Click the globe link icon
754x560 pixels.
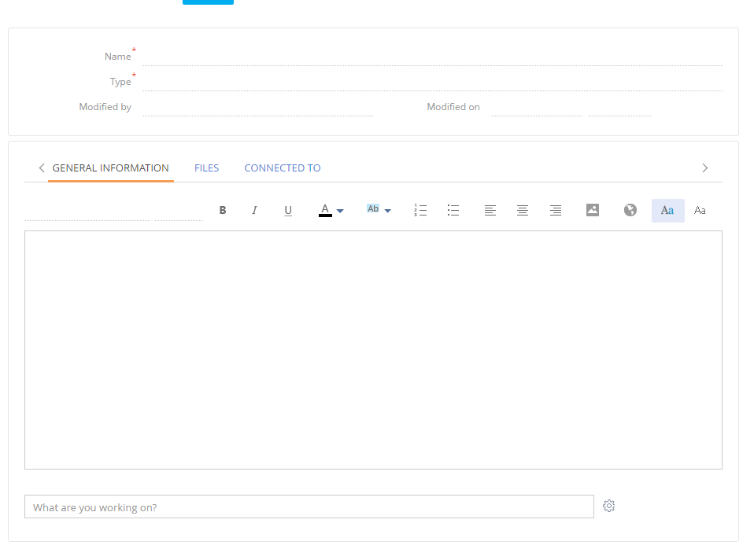pos(630,211)
